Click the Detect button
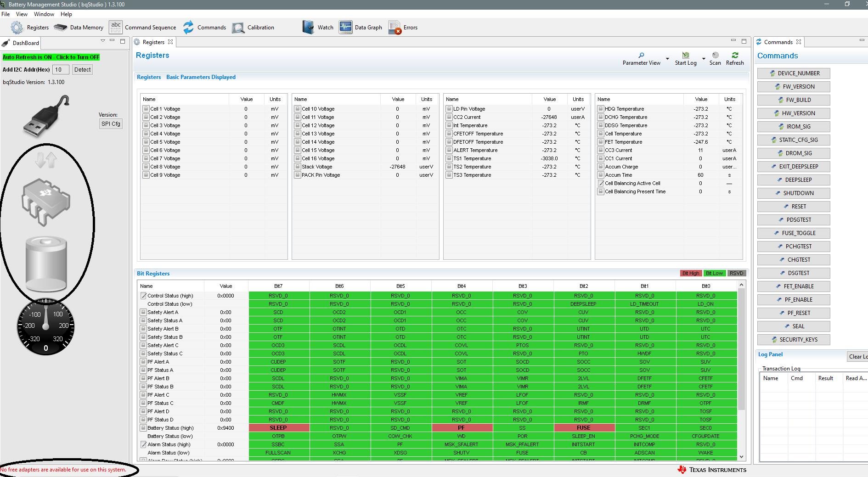The image size is (868, 477). 83,69
